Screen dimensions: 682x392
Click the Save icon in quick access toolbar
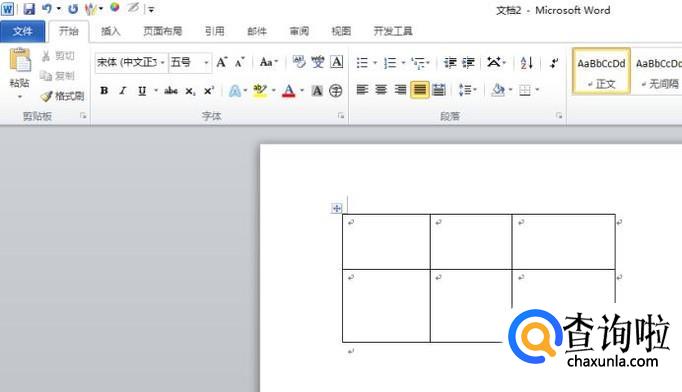click(x=29, y=9)
